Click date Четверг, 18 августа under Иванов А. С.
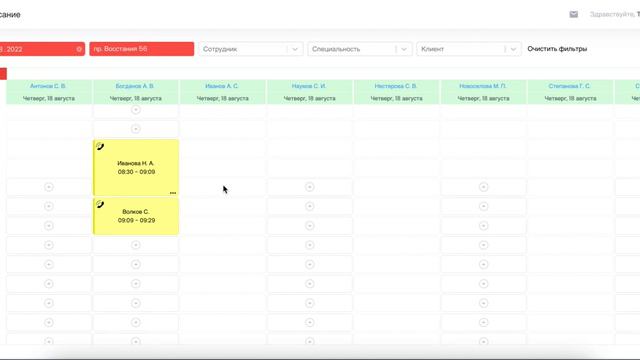 click(222, 98)
